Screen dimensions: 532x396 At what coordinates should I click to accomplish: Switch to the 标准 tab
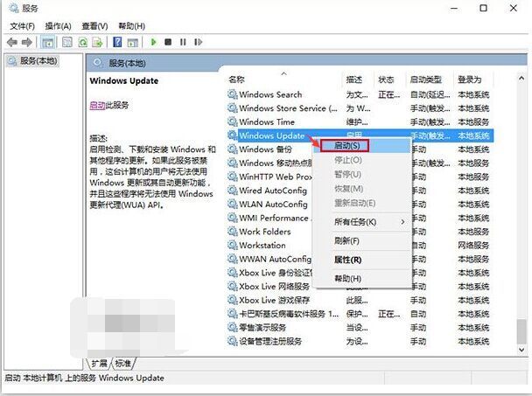122,364
